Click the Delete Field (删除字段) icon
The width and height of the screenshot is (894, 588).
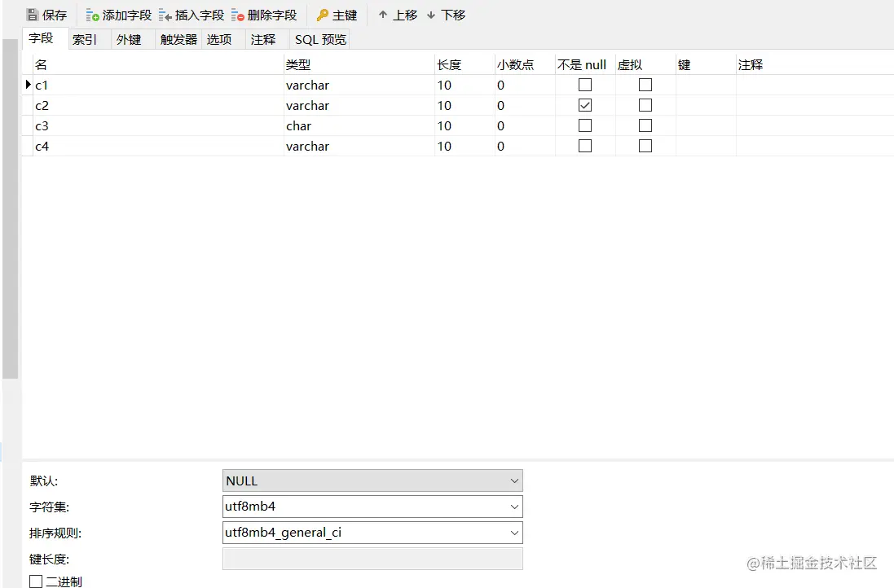point(238,15)
